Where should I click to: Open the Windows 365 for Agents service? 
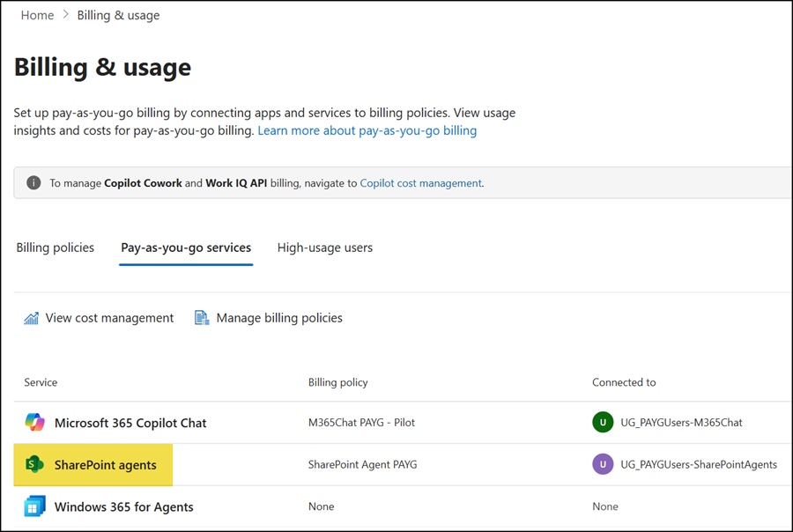click(124, 506)
